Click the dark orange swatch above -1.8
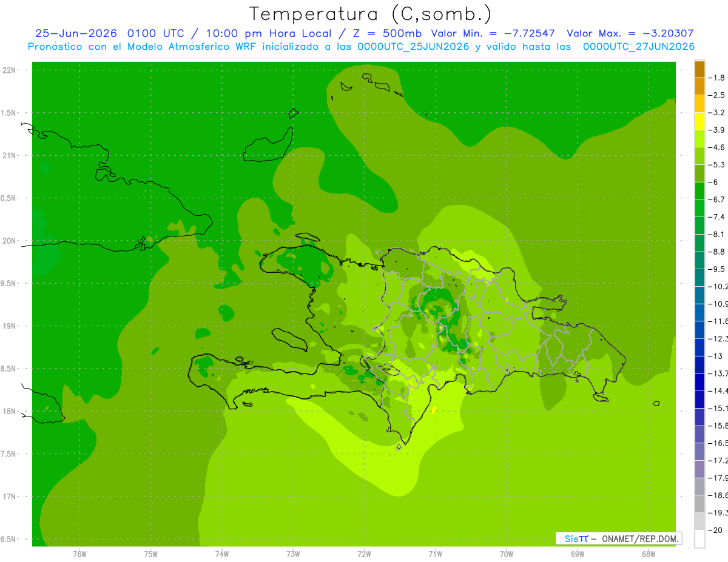The image size is (728, 562). [699, 69]
